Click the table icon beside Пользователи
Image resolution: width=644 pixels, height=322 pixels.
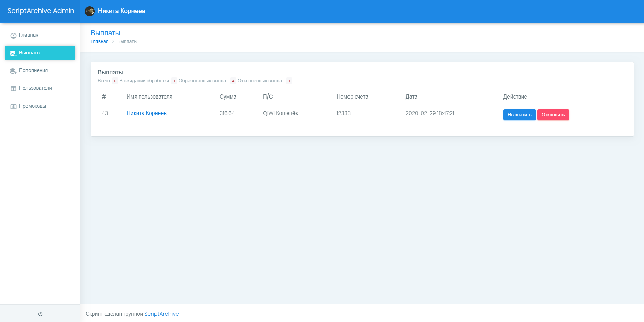pos(13,88)
